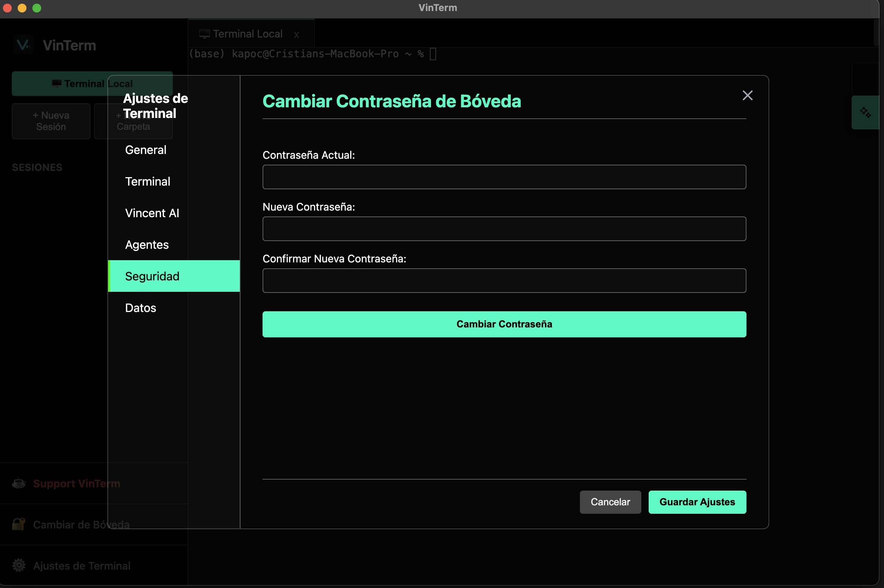Select the Seguridad settings section
This screenshot has width=884, height=588.
click(x=174, y=276)
